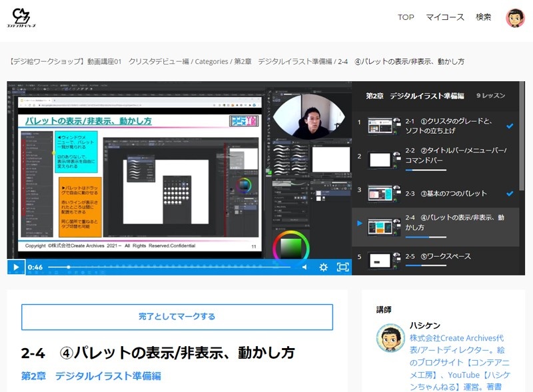
Task: Click the lesson 2-5 thumbnail
Action: tap(384, 260)
